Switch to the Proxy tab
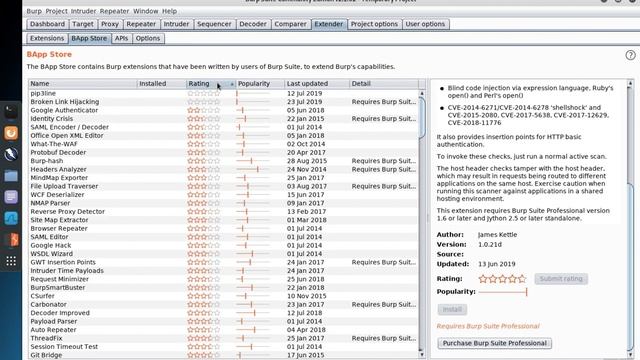 110,24
